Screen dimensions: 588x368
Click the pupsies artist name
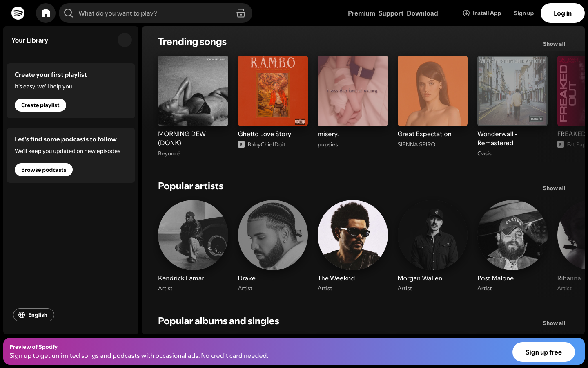tap(328, 144)
